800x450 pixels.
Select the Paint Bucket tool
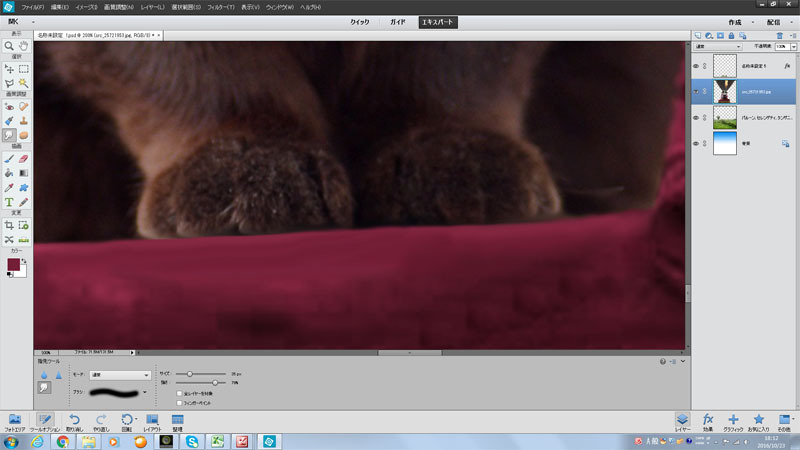(x=9, y=173)
